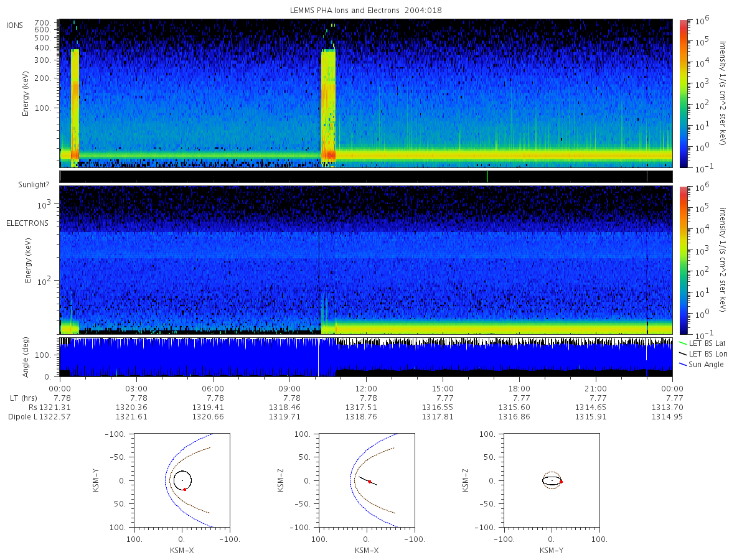Click the plot title "LEMMS PHA Ions and Electrons 2004:018"
The width and height of the screenshot is (747, 560).
366,11
